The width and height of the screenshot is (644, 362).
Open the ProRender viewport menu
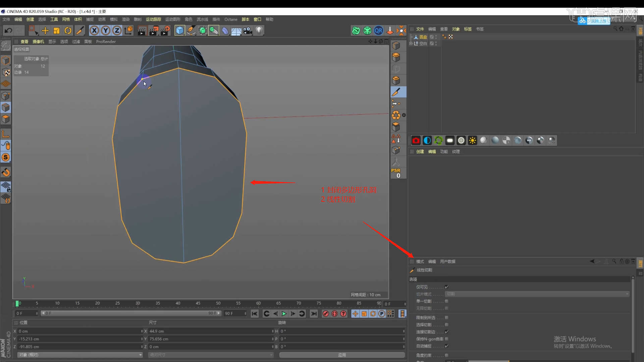point(106,42)
